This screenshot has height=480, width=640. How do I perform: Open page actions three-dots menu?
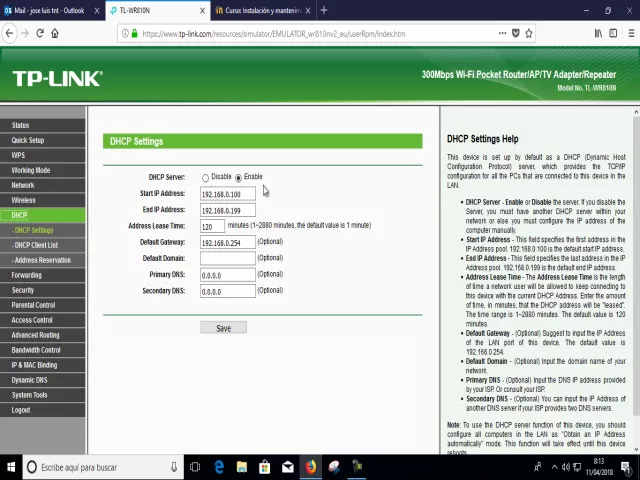(x=502, y=33)
